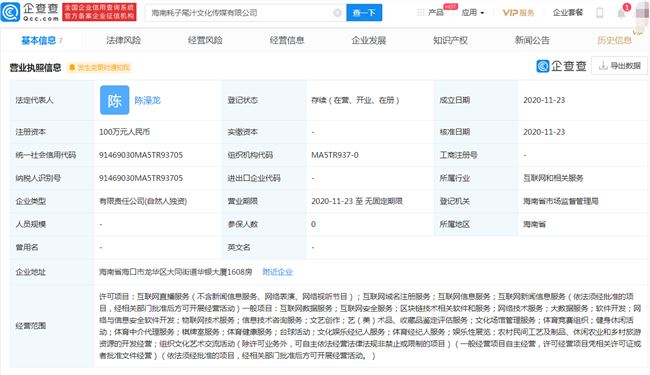Screen dimensions: 650x375
Task: Open notifications bell icon
Action: pos(621,13)
